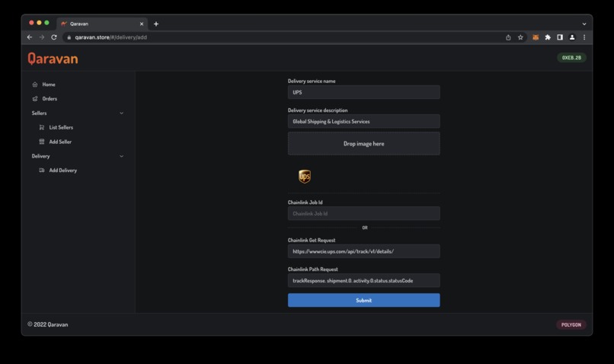The image size is (614, 364).
Task: Click the Delivery section header
Action: 78,156
